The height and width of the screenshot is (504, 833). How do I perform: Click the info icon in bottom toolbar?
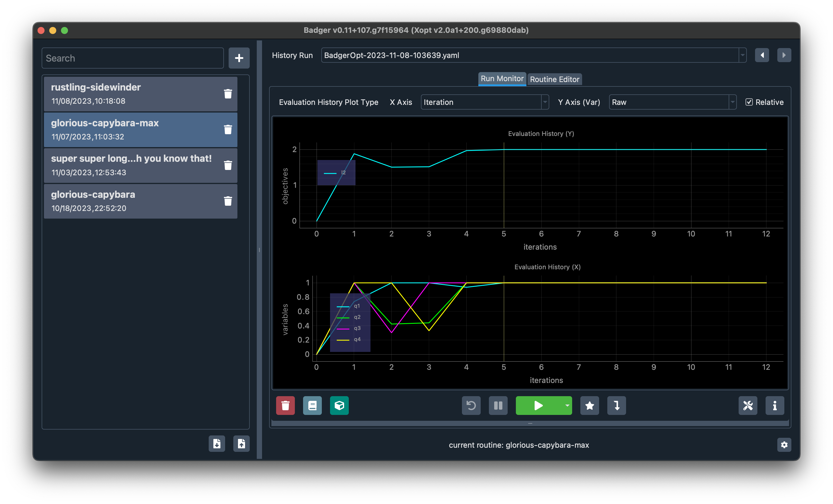click(x=774, y=406)
